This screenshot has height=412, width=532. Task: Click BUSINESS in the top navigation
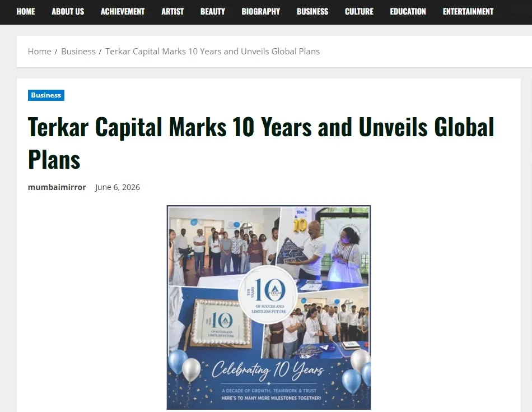[x=312, y=12]
